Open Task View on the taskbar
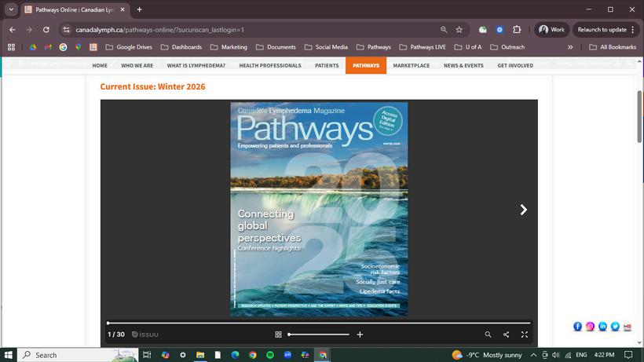Viewport: 644px width, 362px height. [147, 355]
